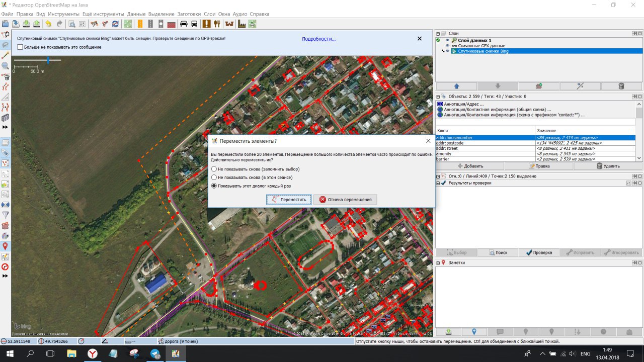Open the Файл menu
Image resolution: width=644 pixels, height=362 pixels.
click(7, 14)
